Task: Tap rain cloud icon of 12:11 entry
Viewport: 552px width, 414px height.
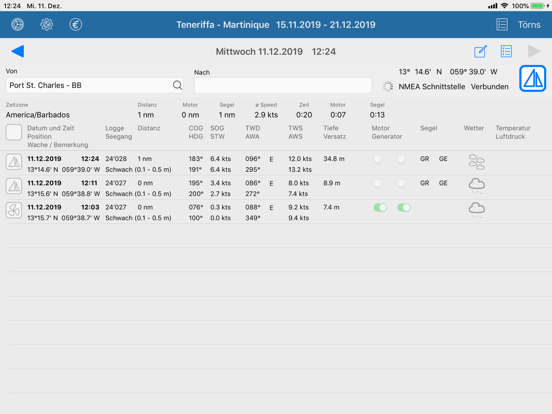Action: coord(477,186)
